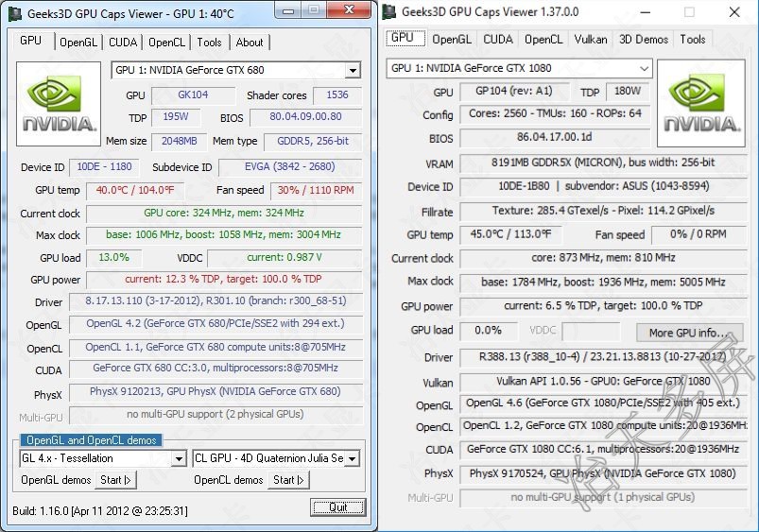Click the base: 1006 MHz max clock field
759x532 pixels.
(x=224, y=235)
